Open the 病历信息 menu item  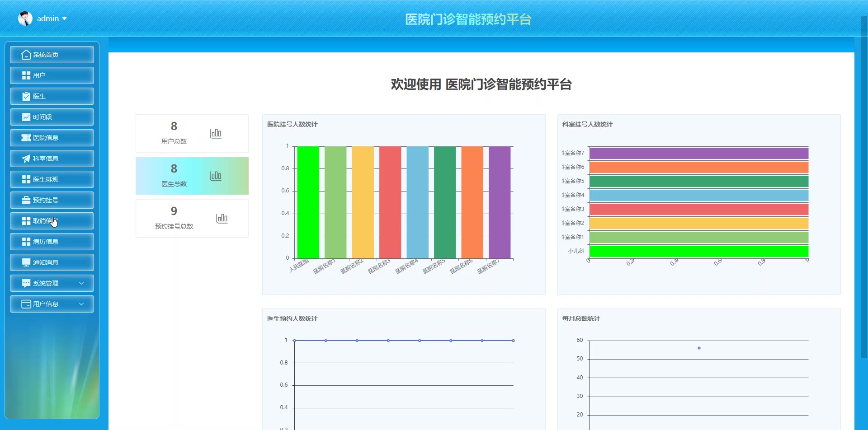[52, 242]
